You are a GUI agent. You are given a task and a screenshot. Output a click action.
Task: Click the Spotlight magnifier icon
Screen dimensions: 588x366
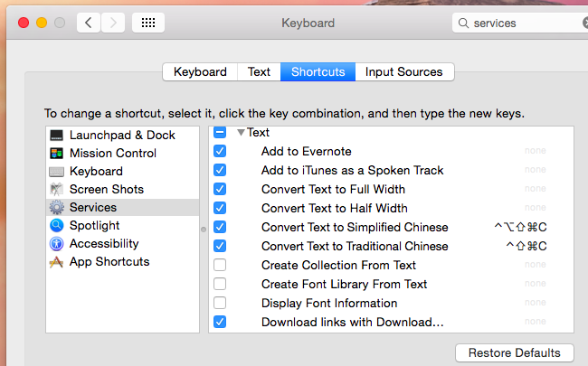(57, 226)
